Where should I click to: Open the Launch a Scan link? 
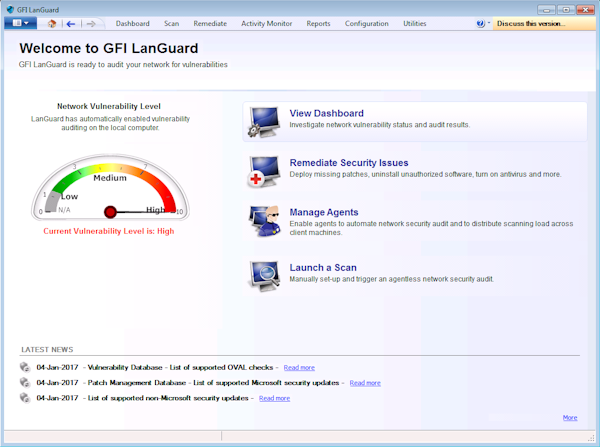[x=323, y=268]
